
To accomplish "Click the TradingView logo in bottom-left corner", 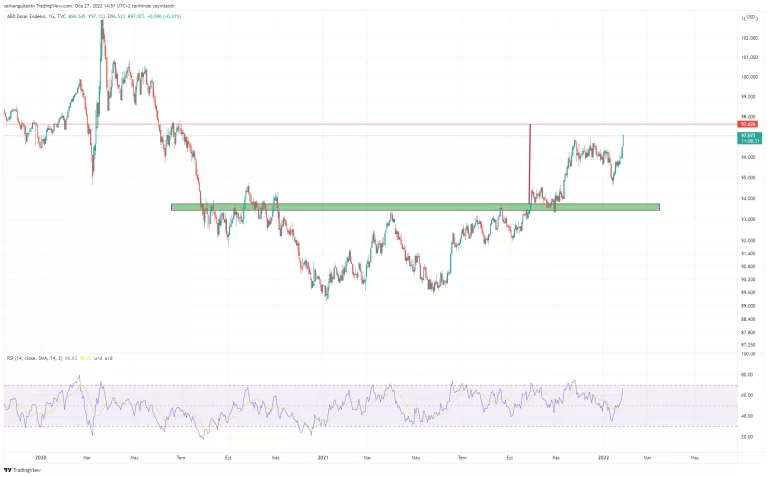I will point(22,470).
